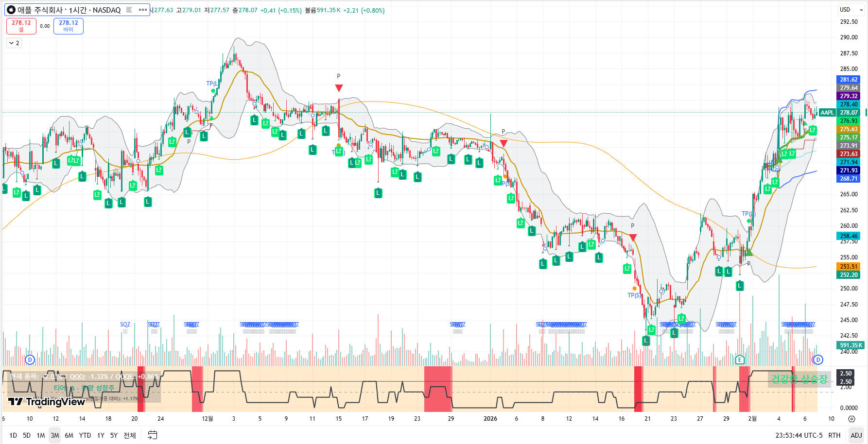The image size is (868, 444).
Task: Click the D dividend marker near February 6
Action: click(818, 359)
